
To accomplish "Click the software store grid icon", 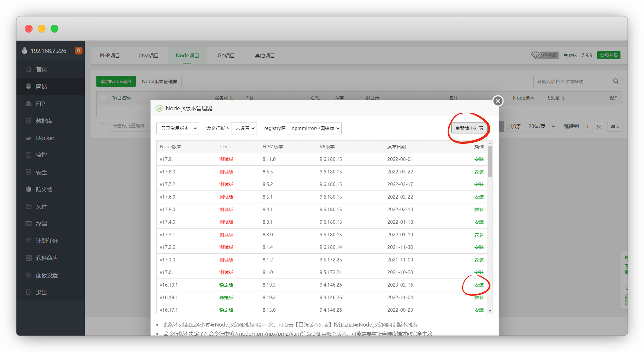I will pos(29,258).
